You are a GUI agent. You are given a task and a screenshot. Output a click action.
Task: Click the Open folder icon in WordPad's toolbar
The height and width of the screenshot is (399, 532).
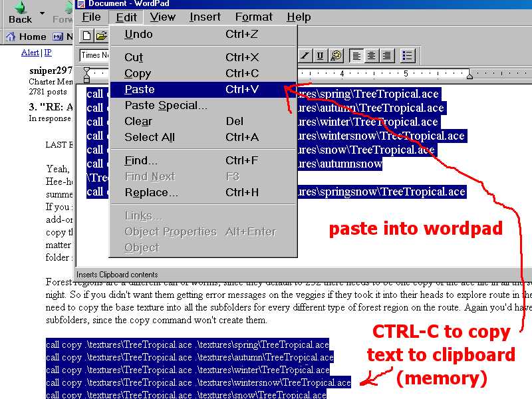(101, 36)
